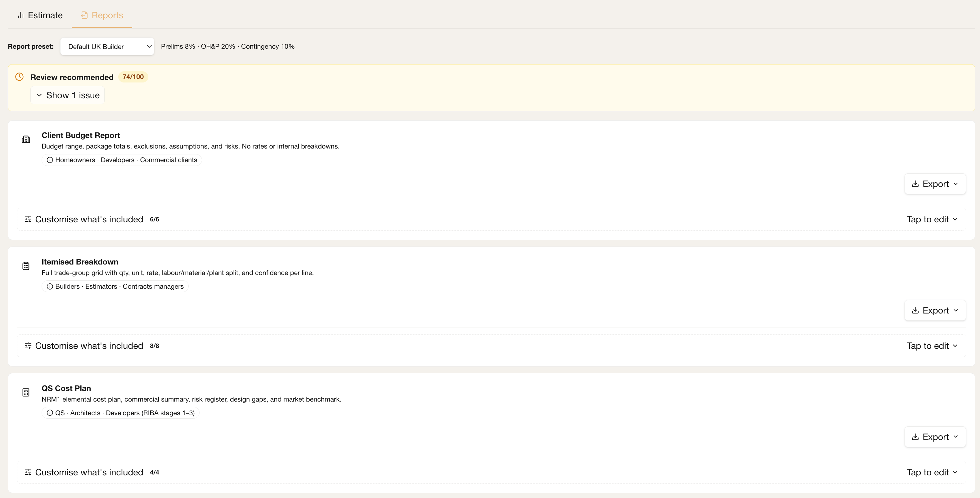Open Export menu for QS Cost Plan

tap(935, 437)
